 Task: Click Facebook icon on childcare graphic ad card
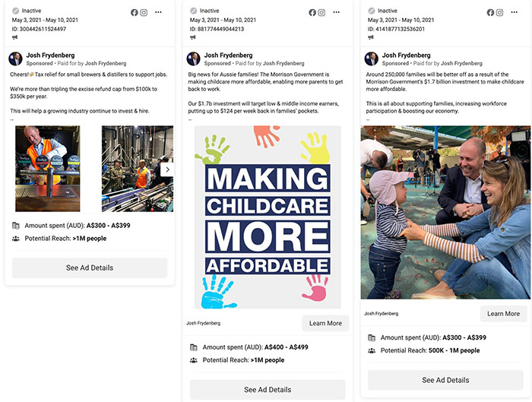tap(312, 13)
